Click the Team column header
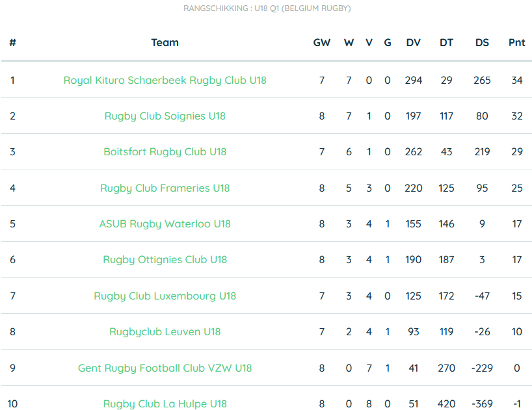The image size is (532, 410). pos(165,42)
